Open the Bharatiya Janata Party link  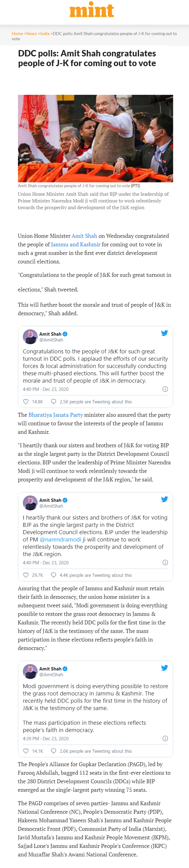tap(55, 415)
